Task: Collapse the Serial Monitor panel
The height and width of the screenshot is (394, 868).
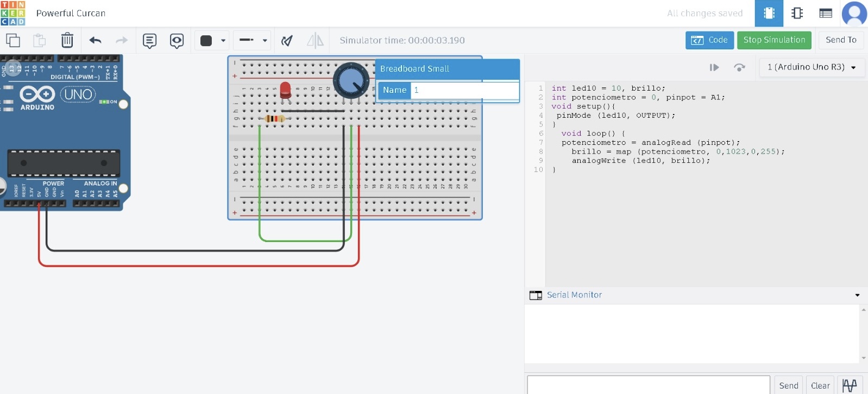Action: click(857, 295)
